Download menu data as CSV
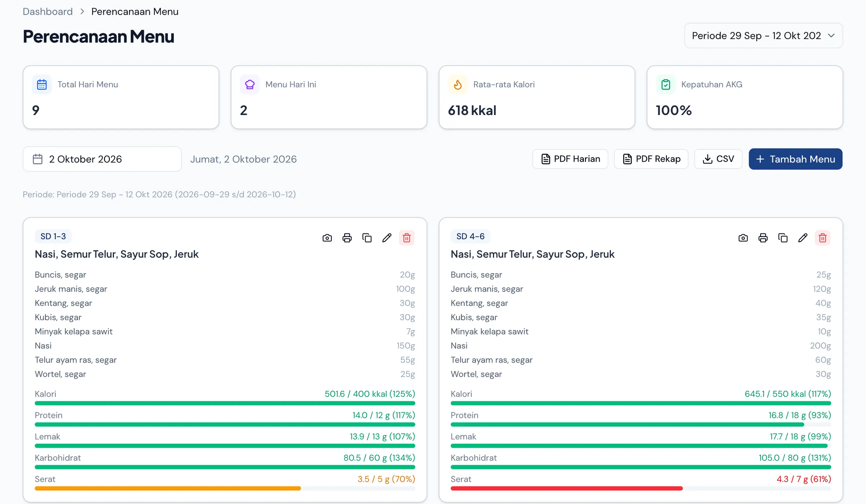Viewport: 866px width, 504px height. 718,159
